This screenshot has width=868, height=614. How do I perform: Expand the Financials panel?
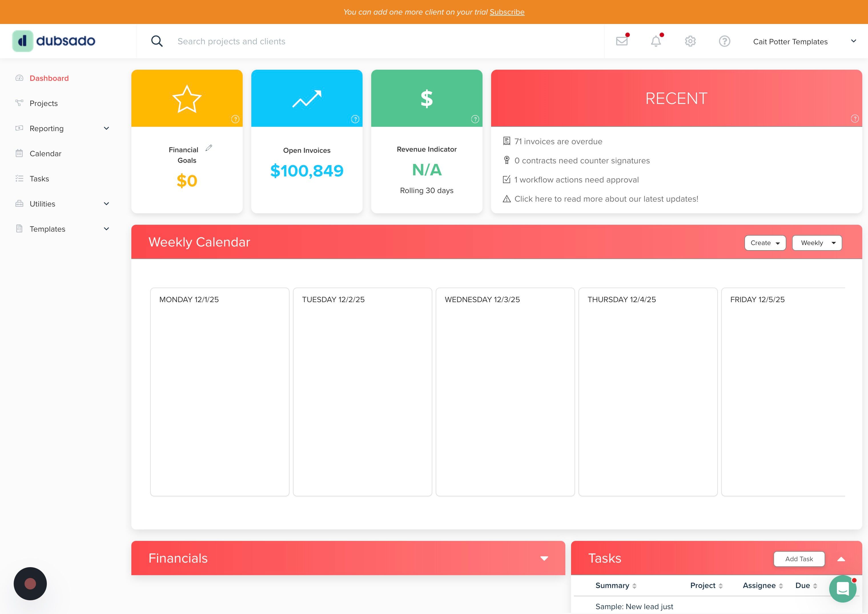pos(544,558)
